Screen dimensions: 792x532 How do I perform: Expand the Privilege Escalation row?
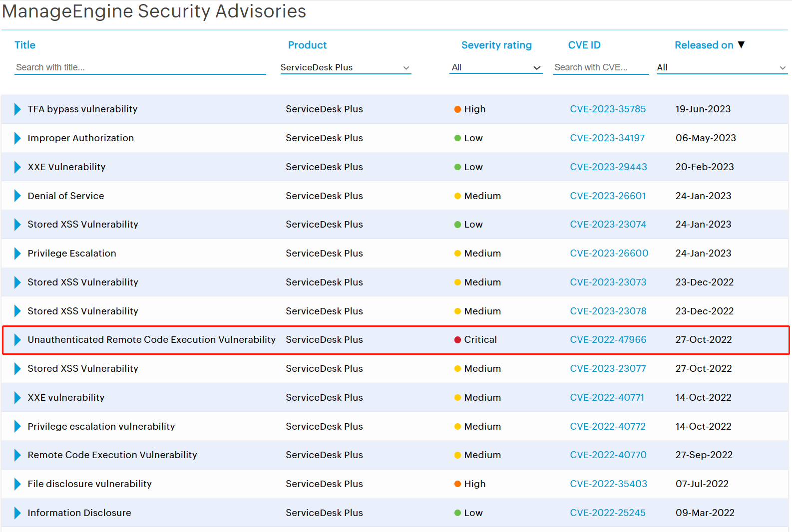tap(17, 254)
